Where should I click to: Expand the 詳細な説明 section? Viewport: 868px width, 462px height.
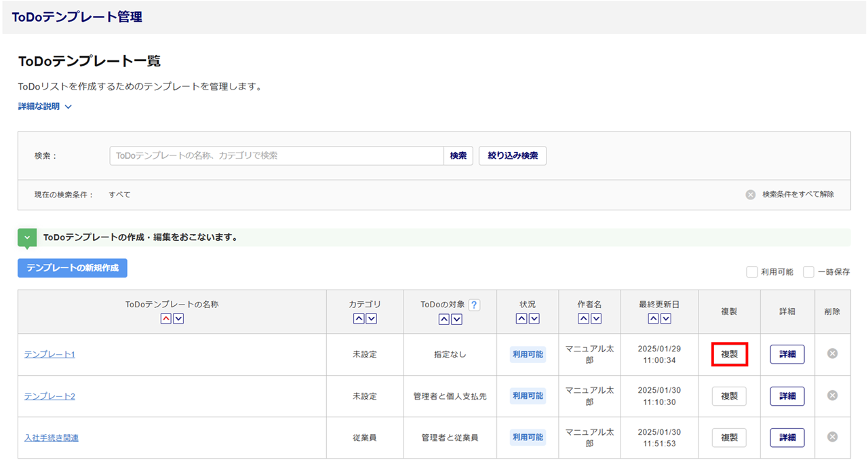(x=45, y=107)
